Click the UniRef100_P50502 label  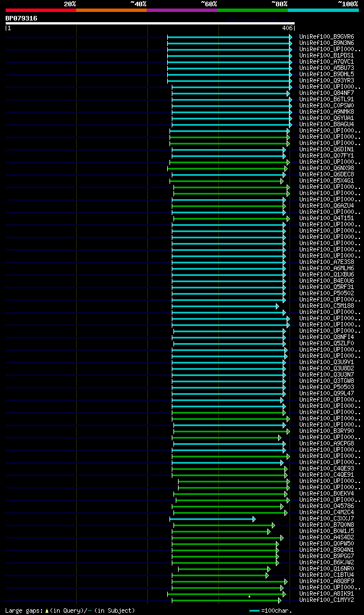(x=326, y=294)
